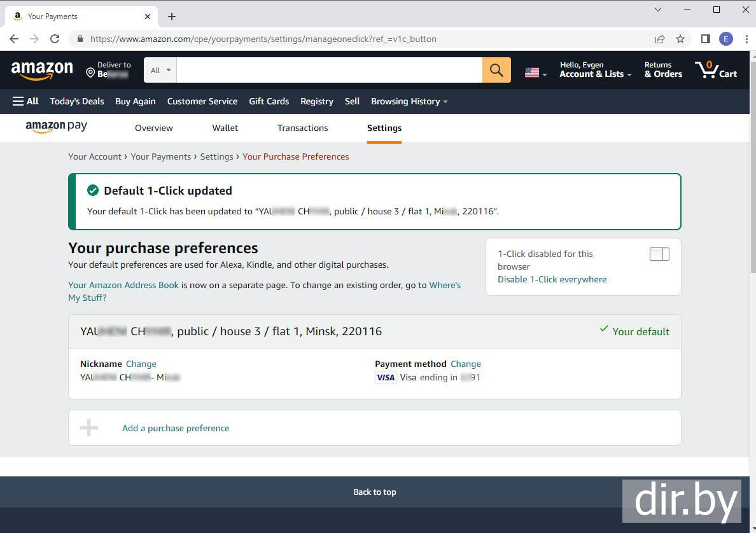Open the Chrome profile avatar E

[725, 39]
